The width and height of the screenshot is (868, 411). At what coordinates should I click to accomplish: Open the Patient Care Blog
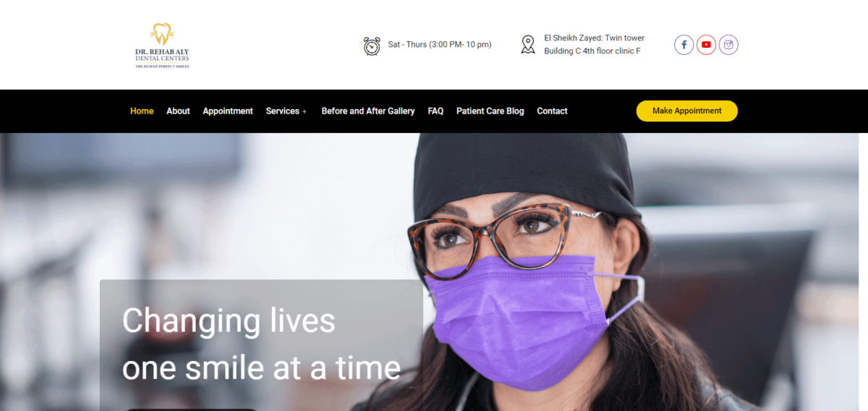click(490, 111)
